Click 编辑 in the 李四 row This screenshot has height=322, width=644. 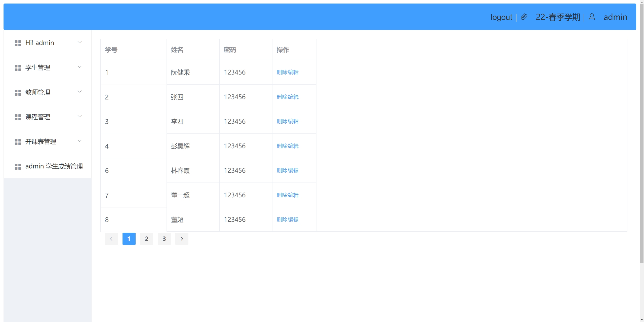tap(293, 121)
